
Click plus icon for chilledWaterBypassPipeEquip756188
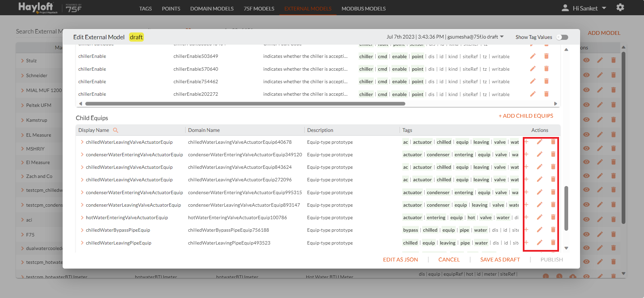pos(526,230)
